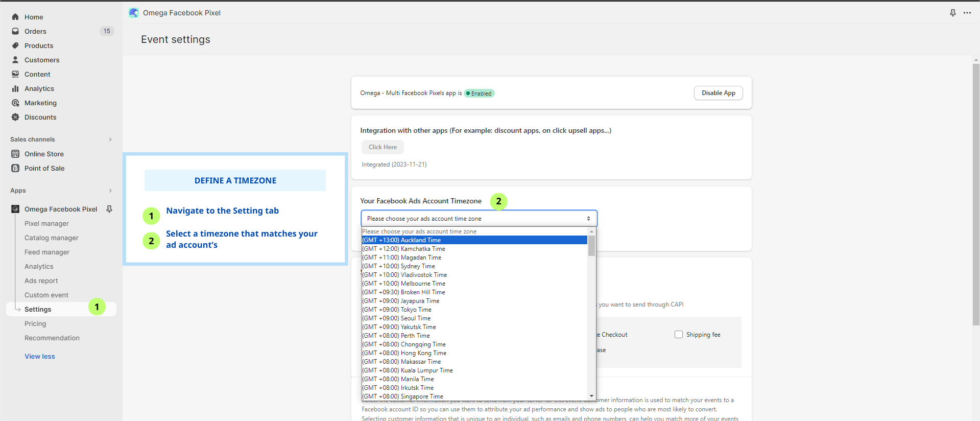The image size is (980, 421).
Task: Expand the Sales channels section chevron
Action: 110,139
